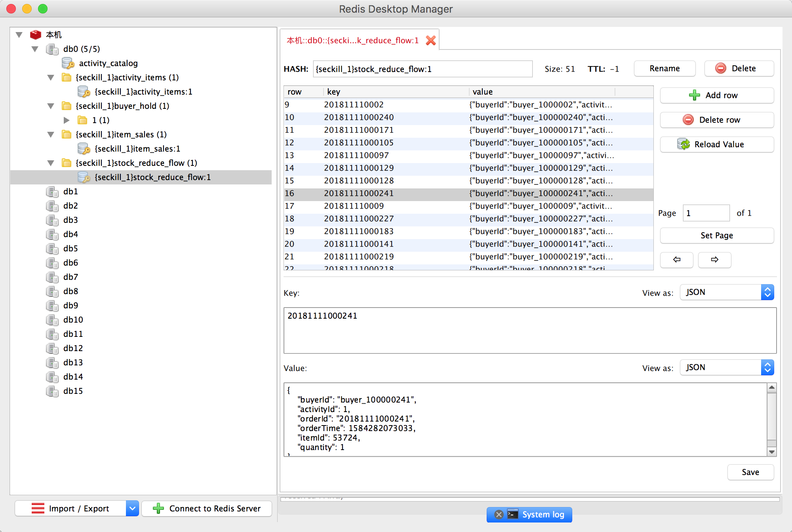Select table row 21 with key 20181111000219
The height and width of the screenshot is (532, 792).
[468, 256]
